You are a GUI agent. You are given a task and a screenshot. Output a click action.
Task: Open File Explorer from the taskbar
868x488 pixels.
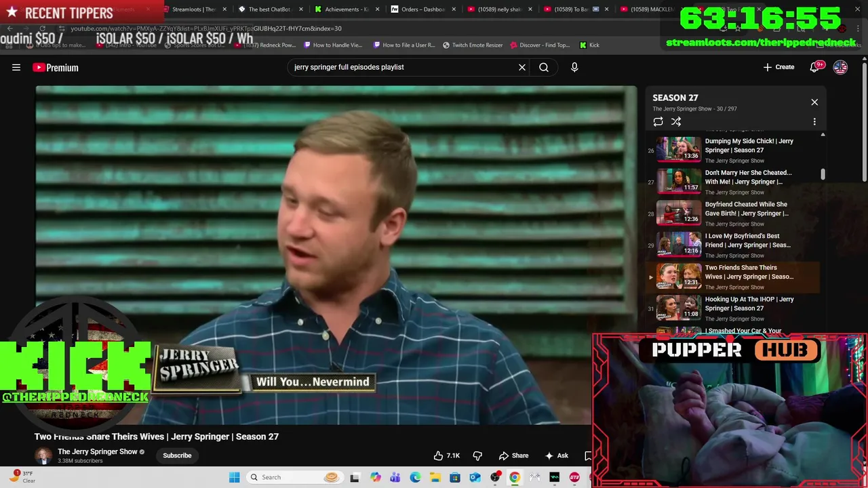click(x=435, y=477)
